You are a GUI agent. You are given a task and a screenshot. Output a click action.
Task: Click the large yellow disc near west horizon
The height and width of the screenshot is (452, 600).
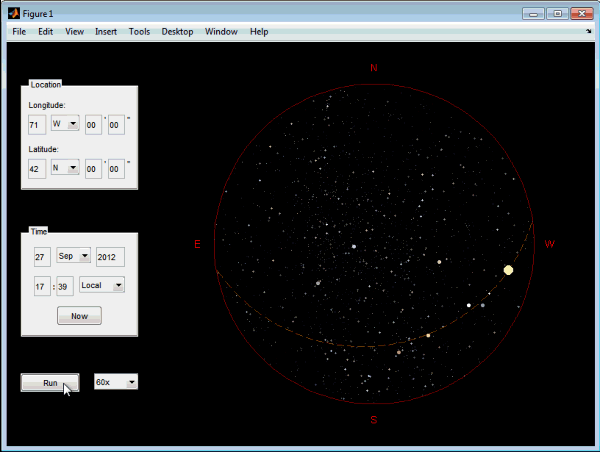508,270
